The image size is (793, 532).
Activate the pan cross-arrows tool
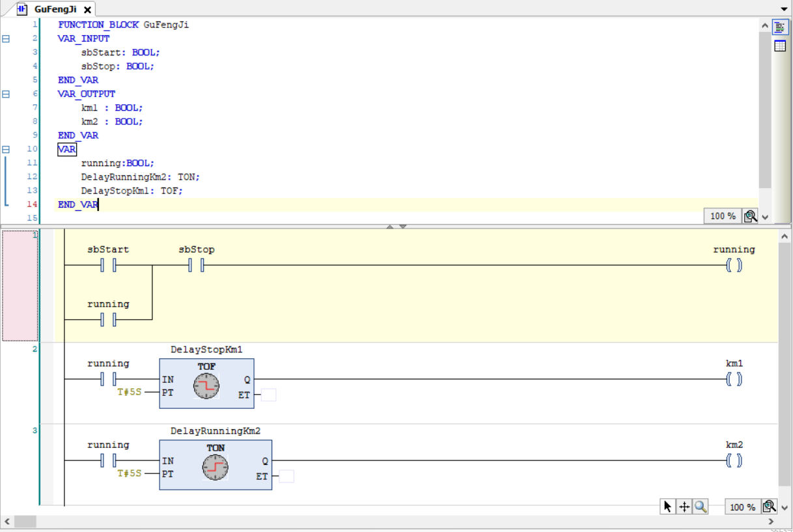(x=684, y=507)
